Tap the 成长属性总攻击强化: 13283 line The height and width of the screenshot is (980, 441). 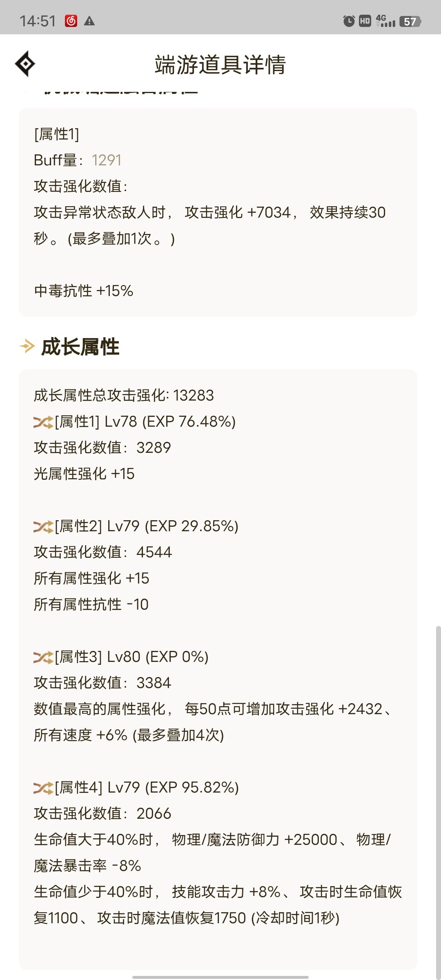pos(124,395)
